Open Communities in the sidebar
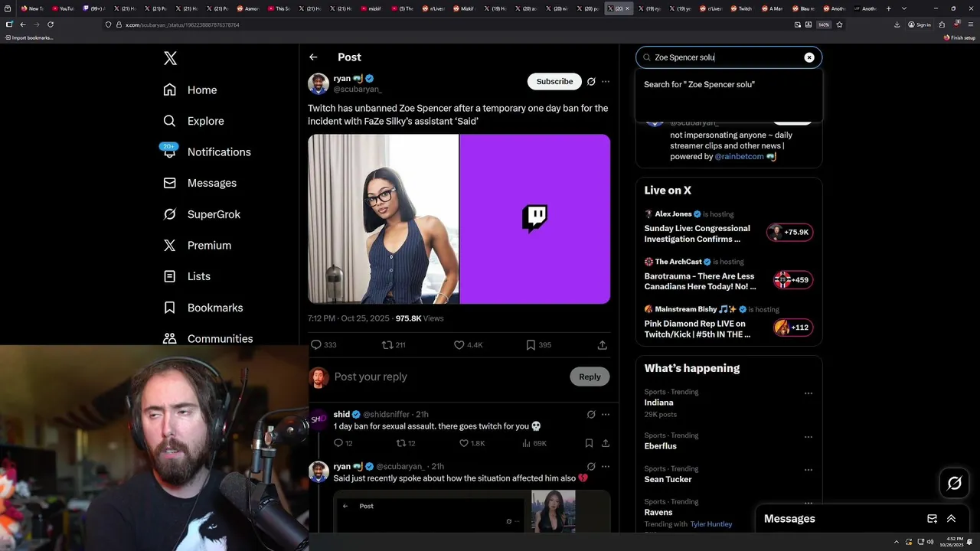980x551 pixels. (208, 338)
